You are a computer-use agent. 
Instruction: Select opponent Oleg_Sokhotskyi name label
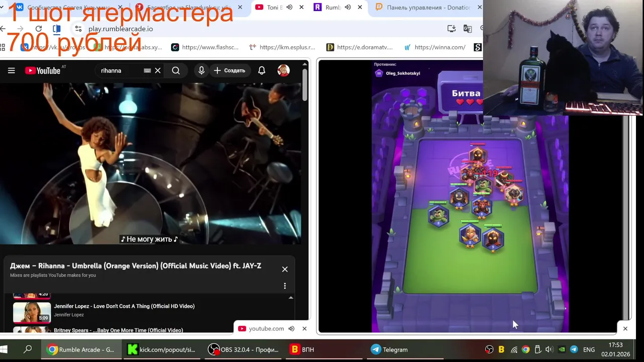point(403,73)
